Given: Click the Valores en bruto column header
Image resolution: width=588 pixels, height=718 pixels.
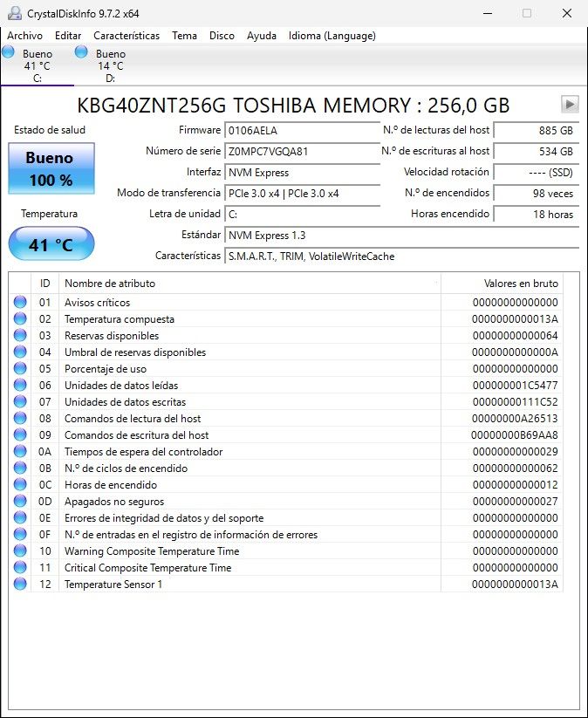Looking at the screenshot, I should tap(502, 284).
